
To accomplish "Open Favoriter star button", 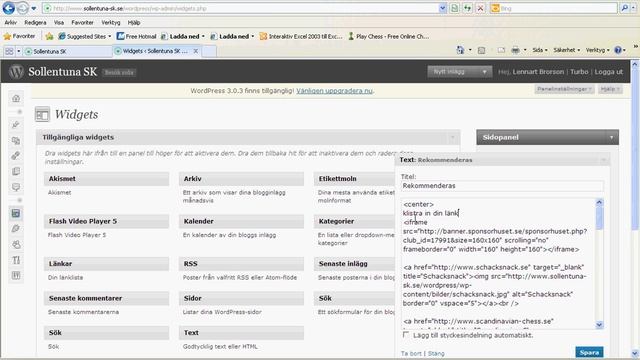I will [19, 36].
